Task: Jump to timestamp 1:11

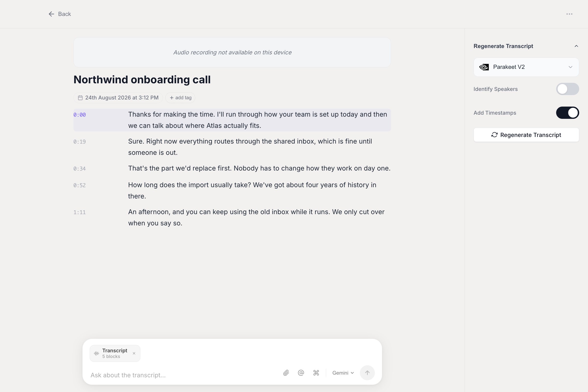Action: tap(79, 212)
